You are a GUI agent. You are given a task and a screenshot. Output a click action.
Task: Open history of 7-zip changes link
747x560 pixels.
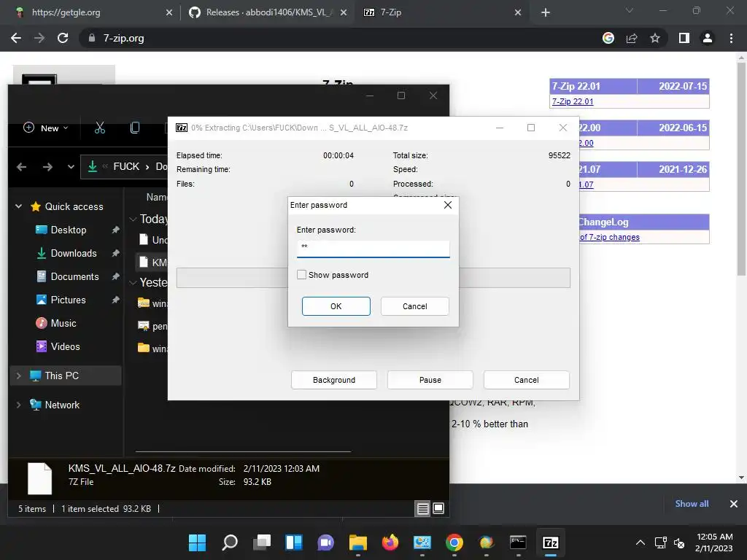click(609, 237)
